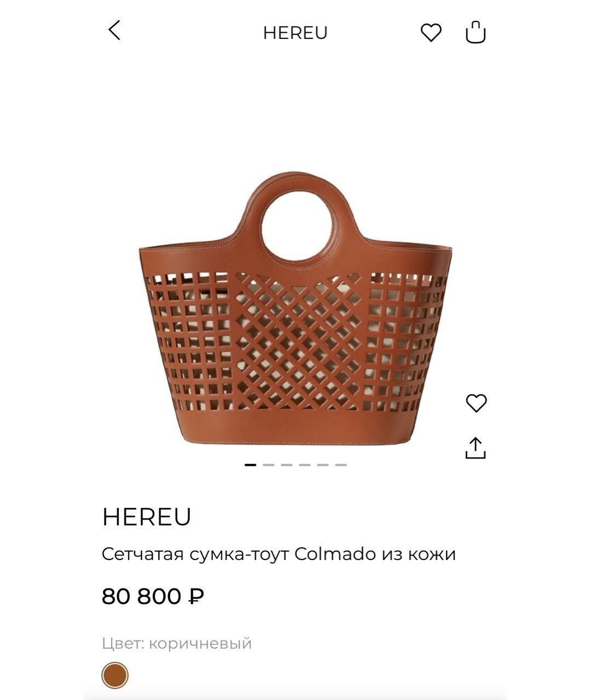Select the brown color swatch
Image resolution: width=591 pixels, height=700 pixels.
115,675
